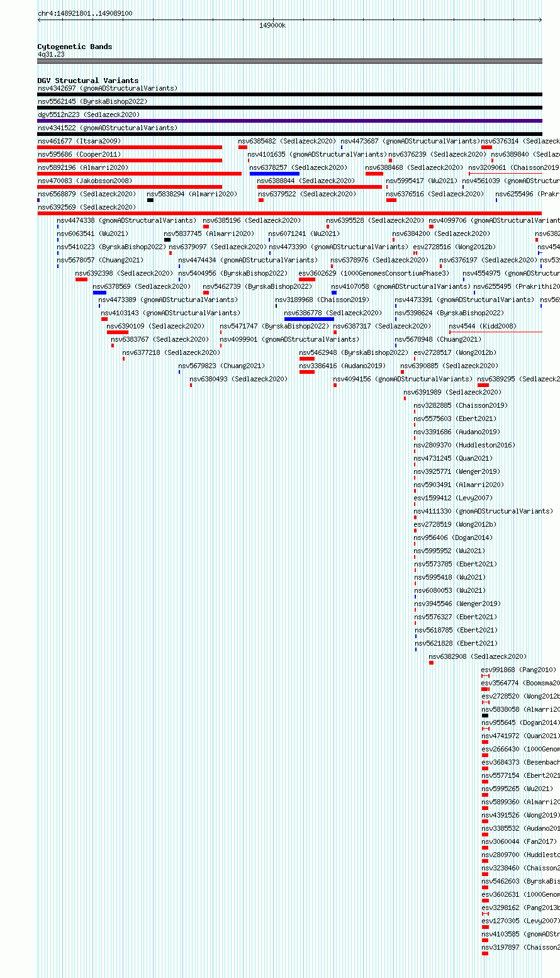Open variant nsv461677 (Itsara2009)
The width and height of the screenshot is (560, 978).
79,141
